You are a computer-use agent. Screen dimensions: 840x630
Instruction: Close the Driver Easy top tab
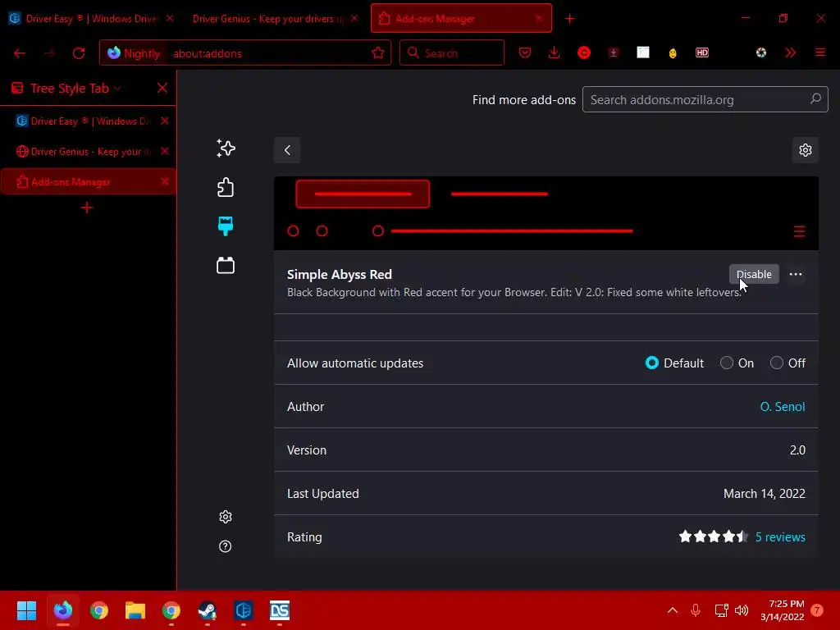(169, 18)
